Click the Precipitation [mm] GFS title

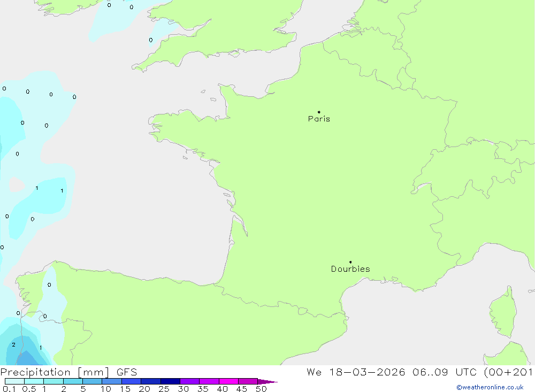pyautogui.click(x=68, y=372)
